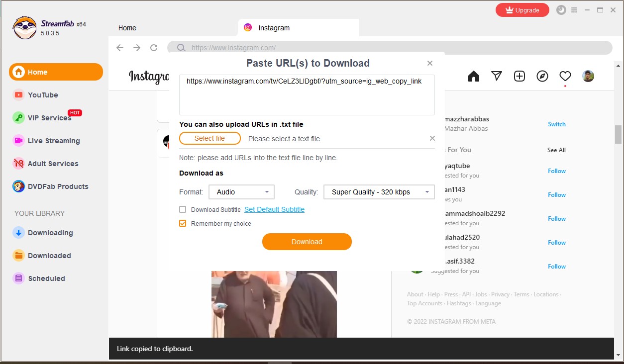The width and height of the screenshot is (624, 364).
Task: Follow the asif.3382 account
Action: pos(557,267)
